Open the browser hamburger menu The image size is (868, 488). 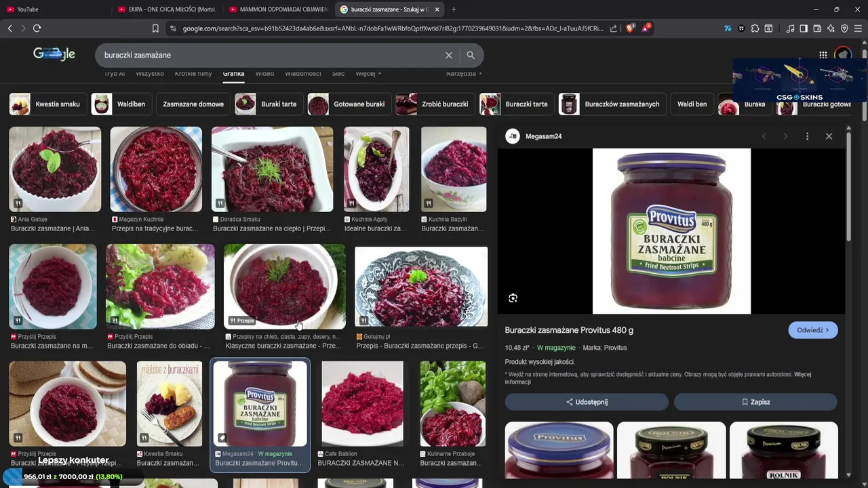[859, 28]
